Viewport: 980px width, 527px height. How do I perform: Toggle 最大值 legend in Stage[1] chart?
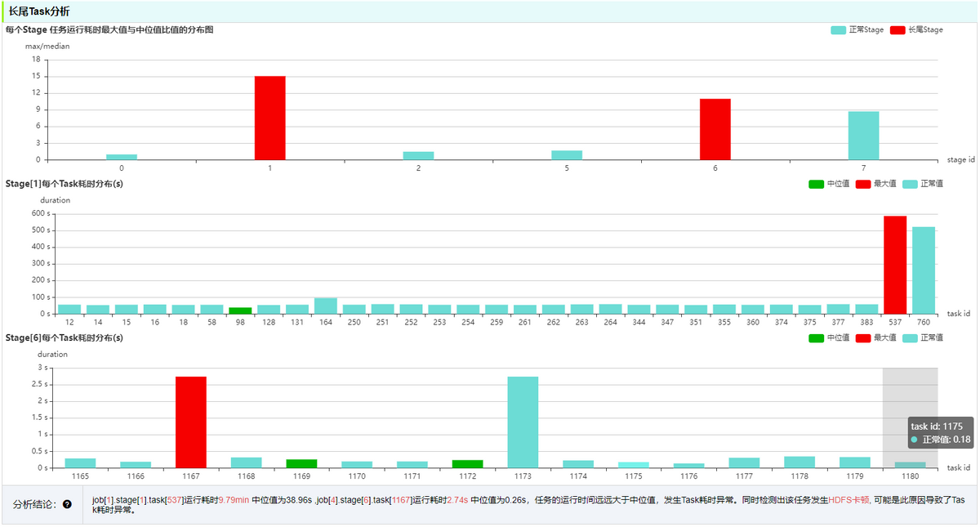pos(875,184)
